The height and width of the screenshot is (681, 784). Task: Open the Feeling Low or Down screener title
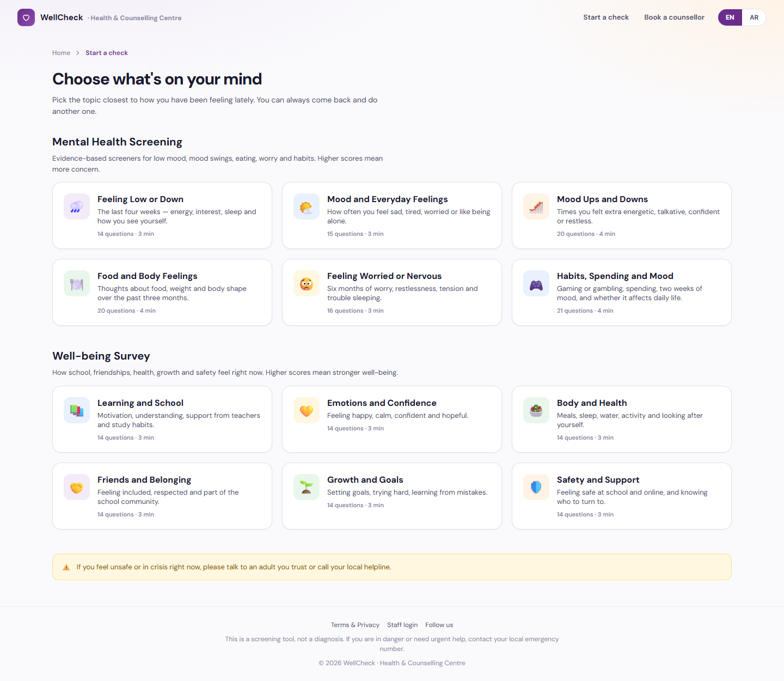tap(140, 199)
